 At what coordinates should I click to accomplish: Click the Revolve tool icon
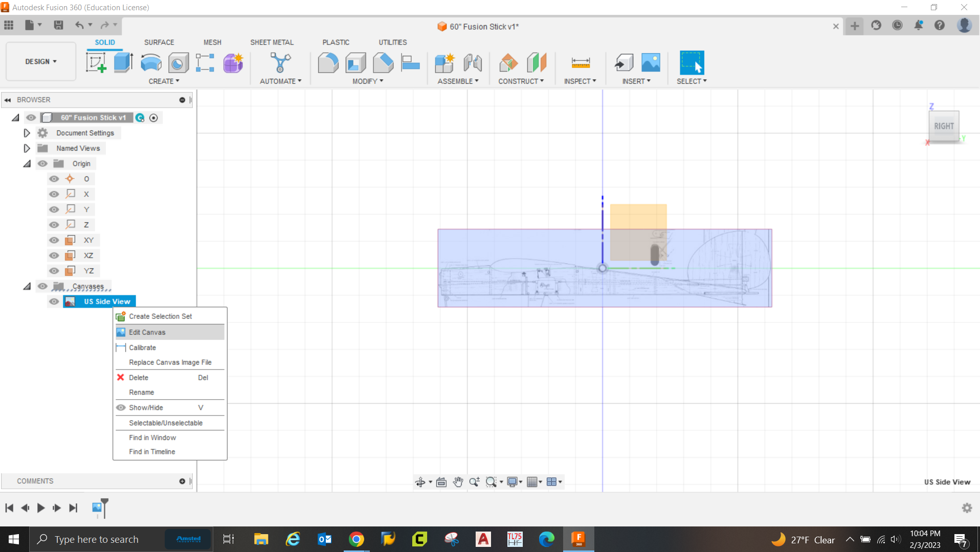[151, 63]
